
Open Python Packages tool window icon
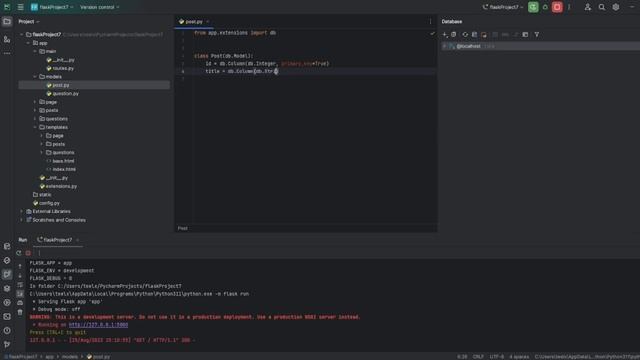tap(7, 289)
